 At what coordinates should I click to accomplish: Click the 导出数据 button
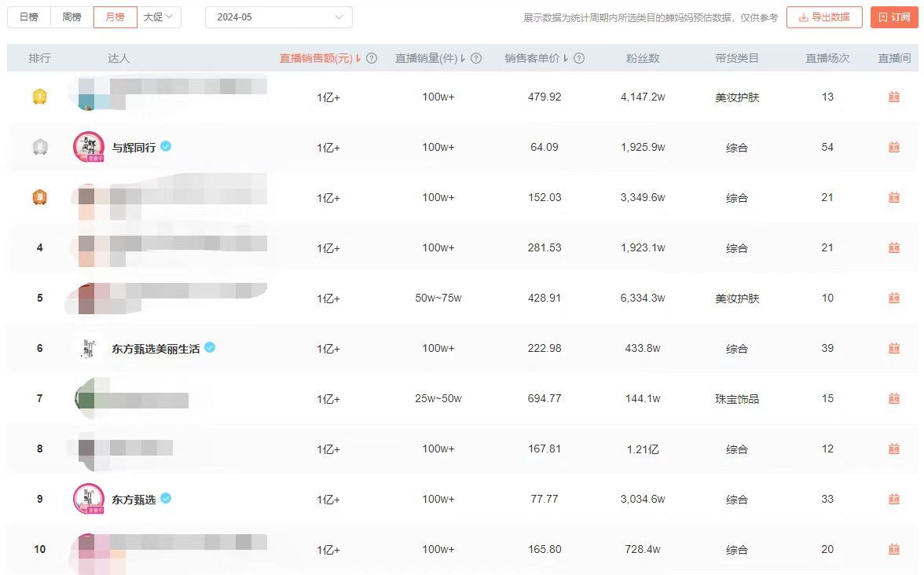(x=823, y=17)
